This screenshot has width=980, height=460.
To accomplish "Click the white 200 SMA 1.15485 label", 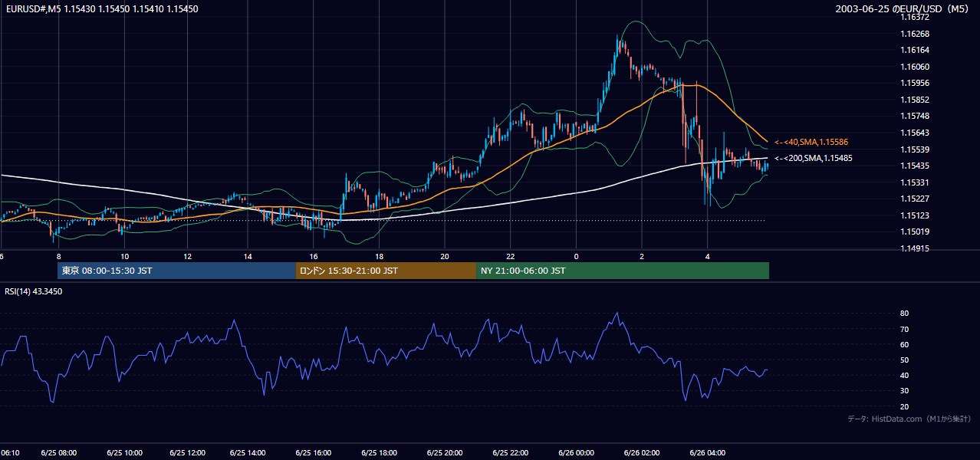I will tap(814, 158).
